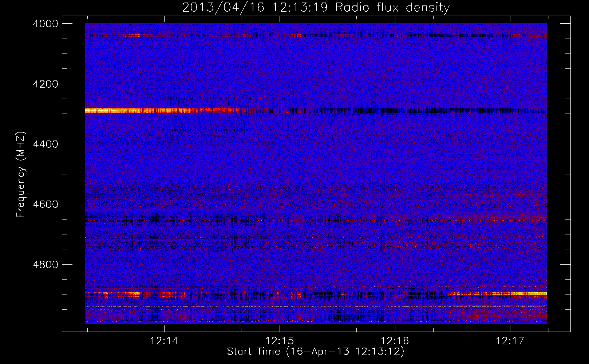Click the 4600 frequency tick label
This screenshot has width=589, height=364.
46,204
